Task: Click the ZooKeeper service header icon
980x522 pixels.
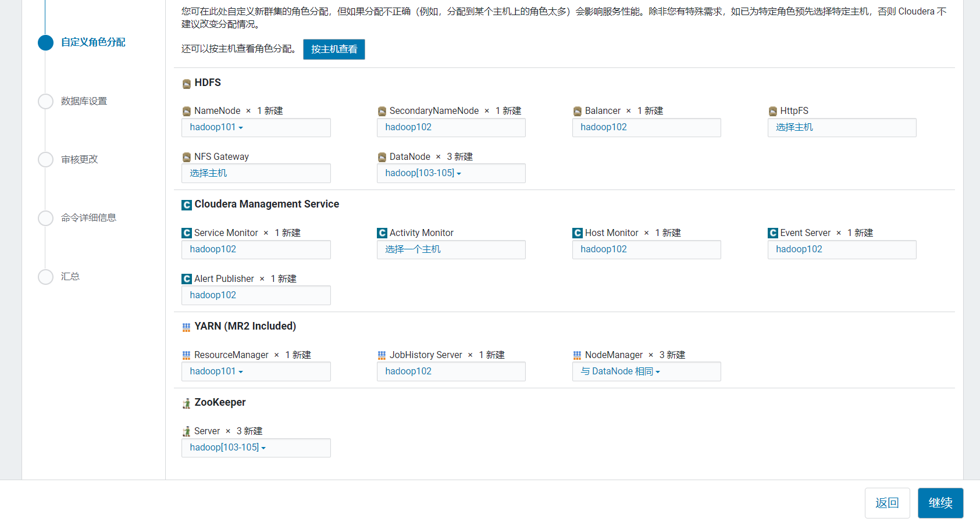Action: [x=187, y=403]
